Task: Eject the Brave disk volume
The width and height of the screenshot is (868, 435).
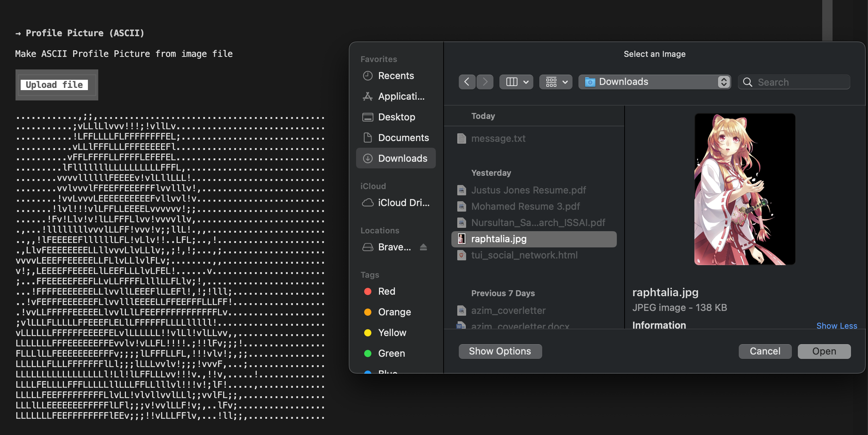Action: click(x=423, y=247)
